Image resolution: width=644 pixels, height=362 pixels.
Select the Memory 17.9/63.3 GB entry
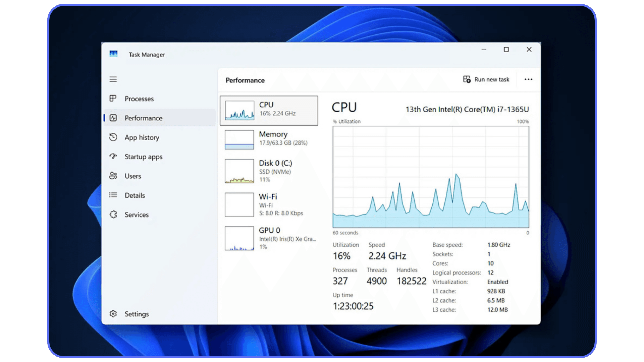coord(269,139)
